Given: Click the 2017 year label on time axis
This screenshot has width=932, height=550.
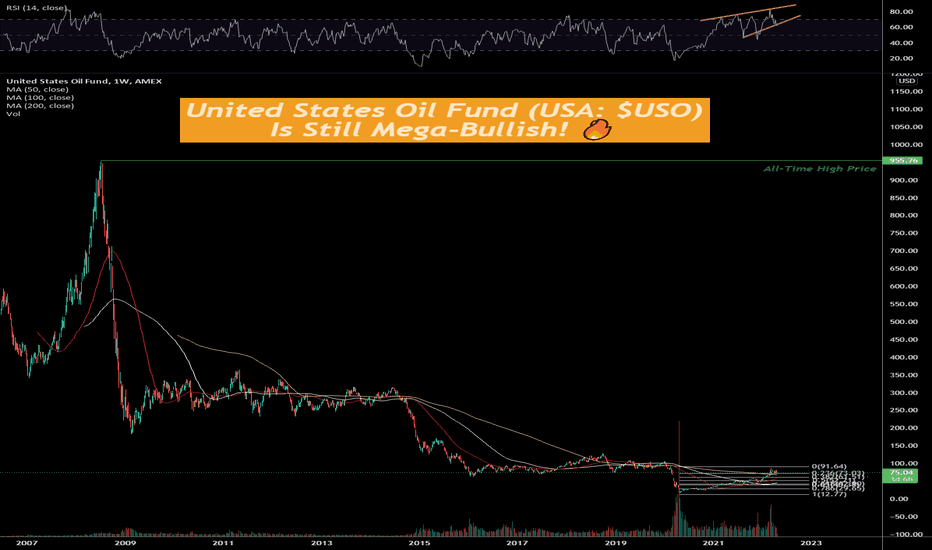Looking at the screenshot, I should pyautogui.click(x=518, y=543).
